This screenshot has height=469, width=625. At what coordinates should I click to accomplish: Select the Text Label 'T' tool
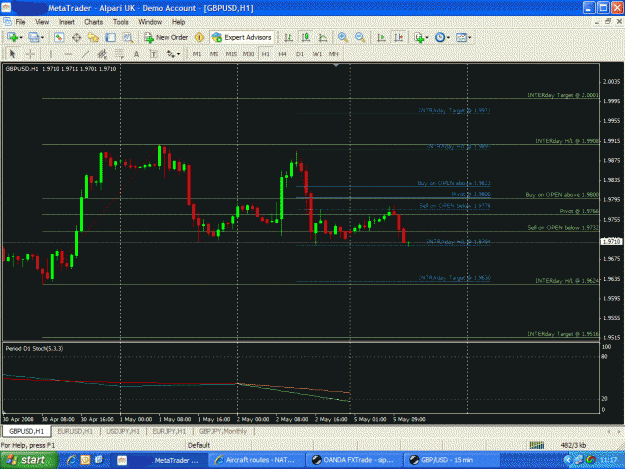[153, 54]
